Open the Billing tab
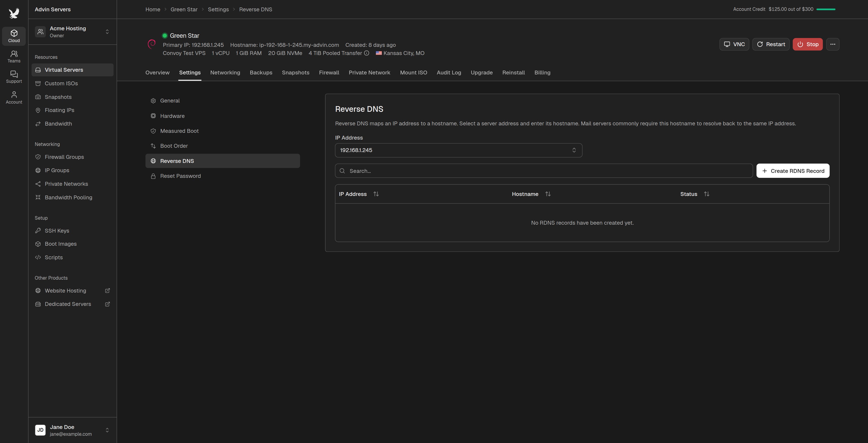The image size is (868, 443). (x=542, y=73)
